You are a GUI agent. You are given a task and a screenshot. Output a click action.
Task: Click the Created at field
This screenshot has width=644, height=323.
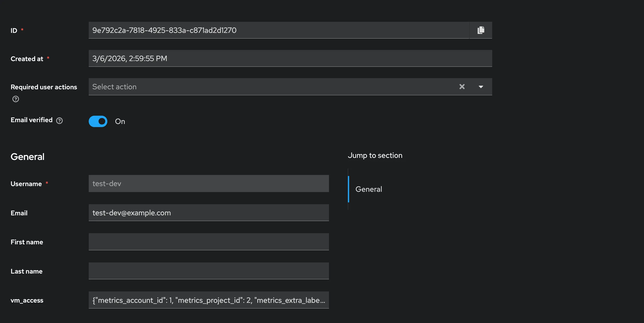pyautogui.click(x=290, y=58)
